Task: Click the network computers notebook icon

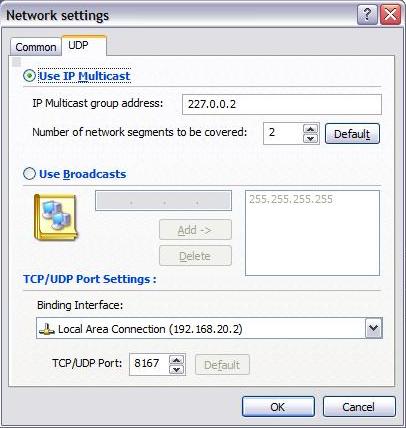Action: pyautogui.click(x=56, y=217)
